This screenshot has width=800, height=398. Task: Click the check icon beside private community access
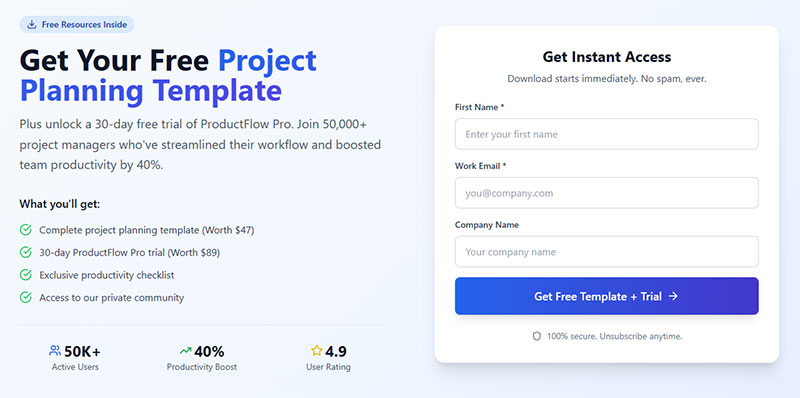click(26, 297)
